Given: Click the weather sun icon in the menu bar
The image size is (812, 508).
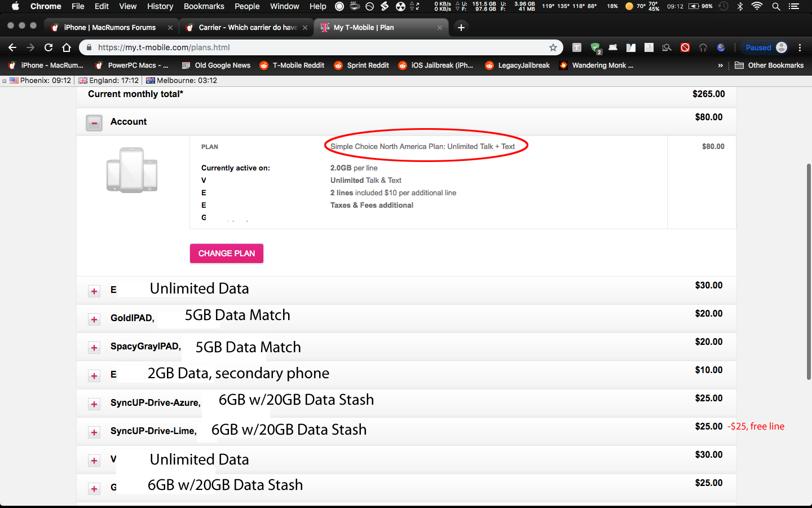Looking at the screenshot, I should (x=629, y=6).
